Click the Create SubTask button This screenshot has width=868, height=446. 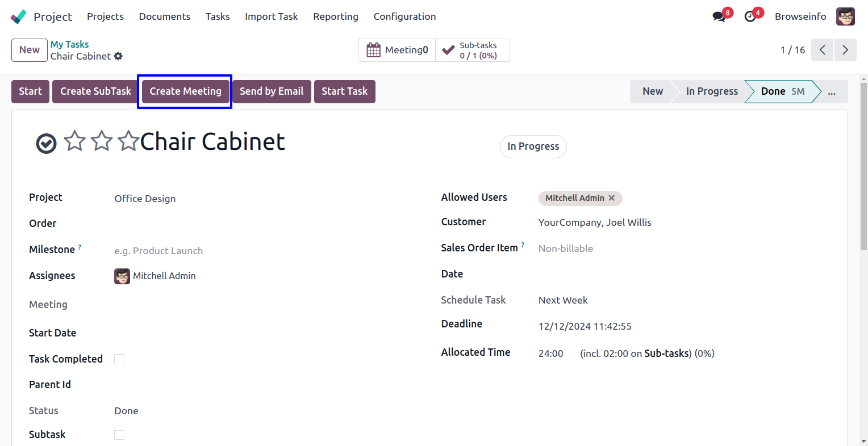[x=95, y=91]
